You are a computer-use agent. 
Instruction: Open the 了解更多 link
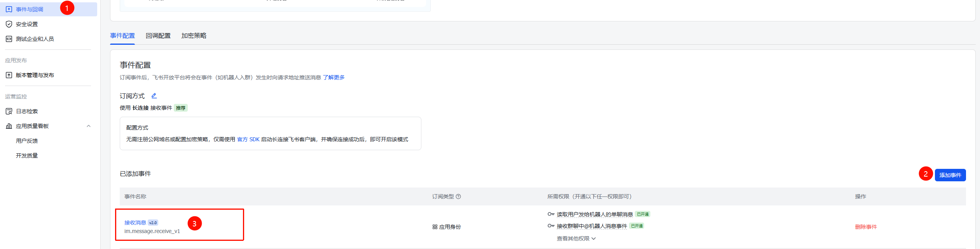[x=334, y=77]
